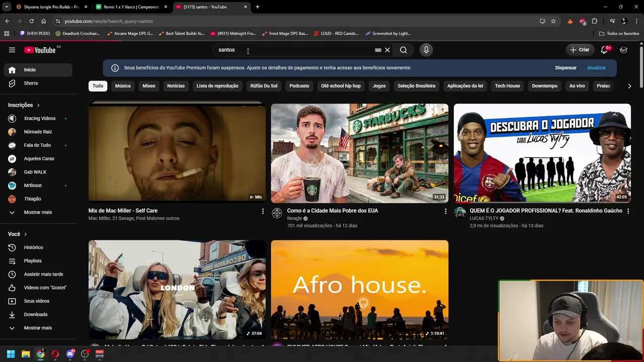The image size is (644, 362).
Task: Open Início in the sidebar
Action: click(x=38, y=70)
